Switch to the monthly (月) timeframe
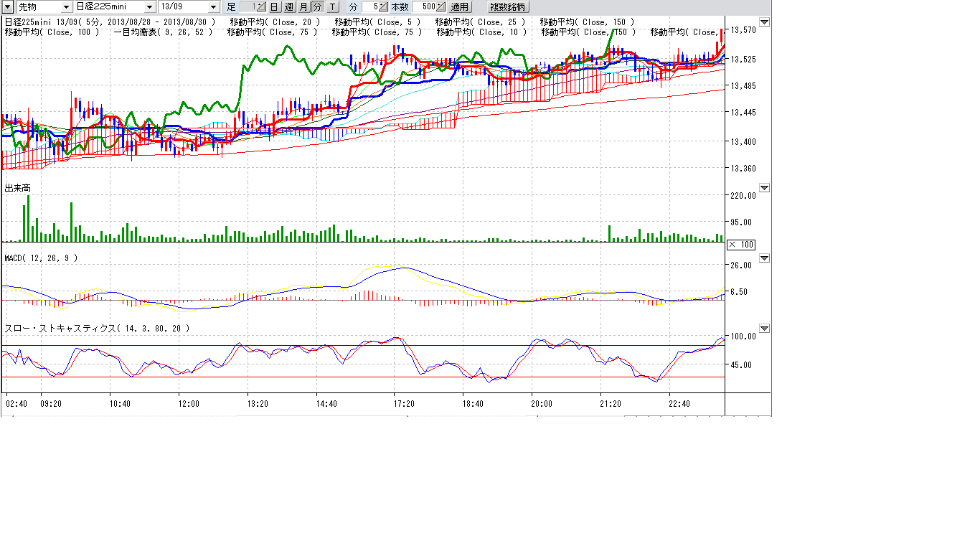Viewport: 980px width, 551px height. click(303, 6)
